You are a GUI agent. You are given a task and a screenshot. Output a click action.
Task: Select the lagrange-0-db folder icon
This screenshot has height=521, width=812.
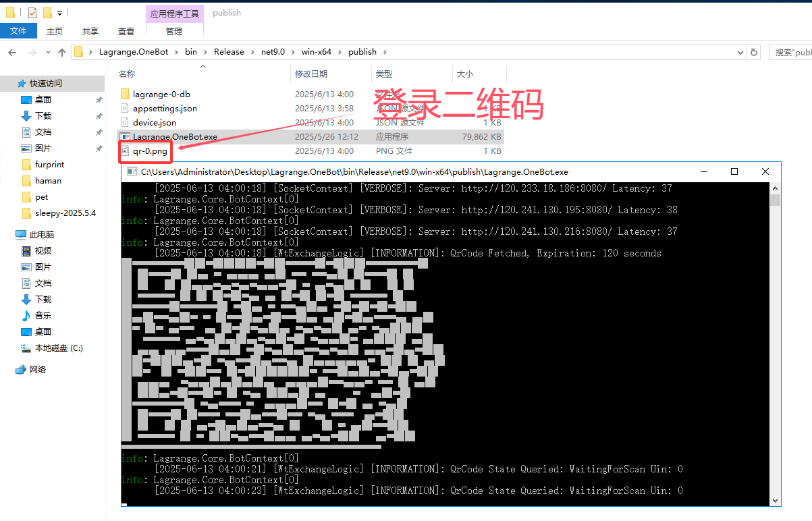click(125, 94)
